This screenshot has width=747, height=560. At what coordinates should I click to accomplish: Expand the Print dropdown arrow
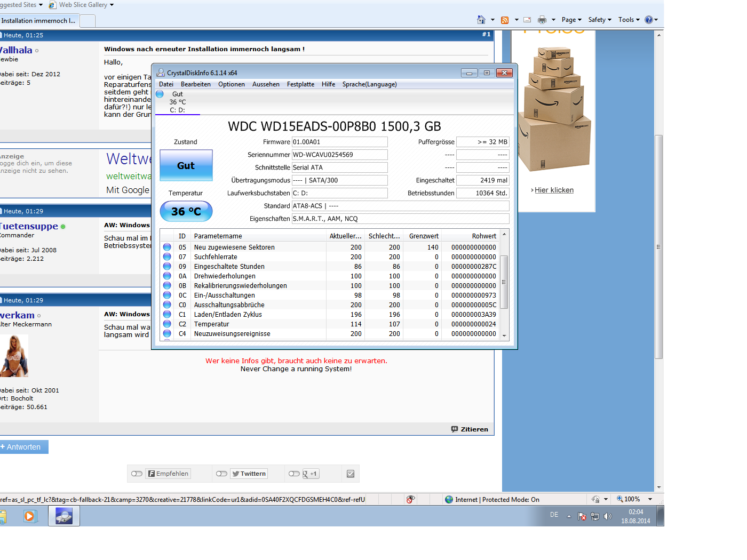coord(553,20)
